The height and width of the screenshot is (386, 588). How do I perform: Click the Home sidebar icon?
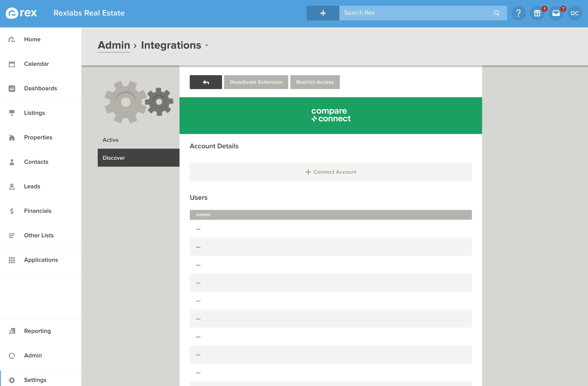(x=12, y=40)
